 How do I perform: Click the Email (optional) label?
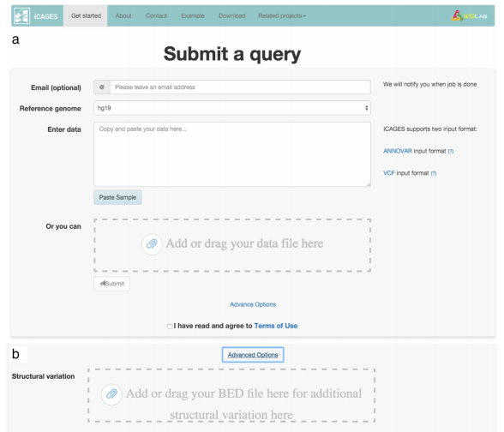pyautogui.click(x=56, y=87)
